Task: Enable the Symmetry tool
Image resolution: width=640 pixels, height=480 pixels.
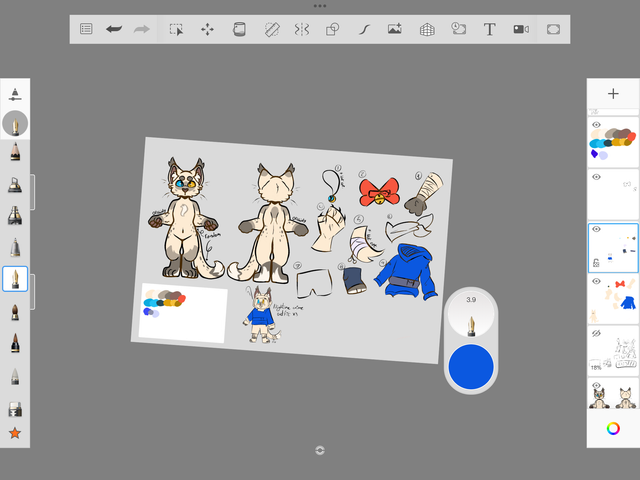Action: (x=302, y=29)
